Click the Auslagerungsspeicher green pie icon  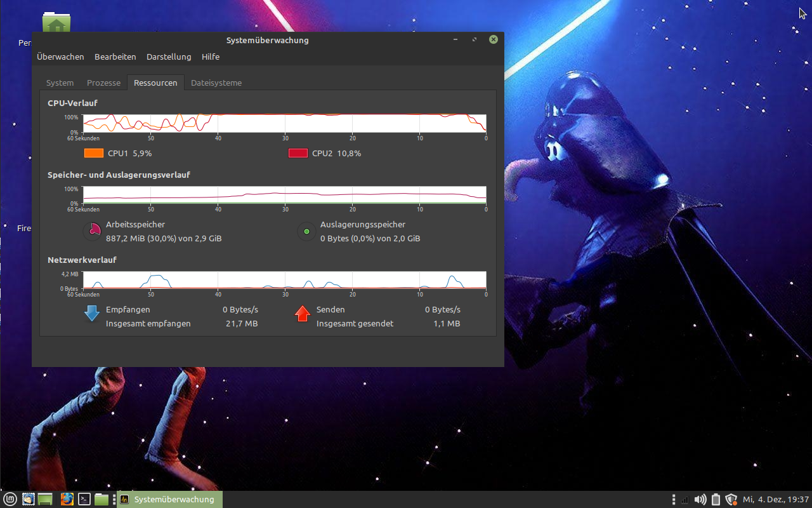pyautogui.click(x=307, y=231)
